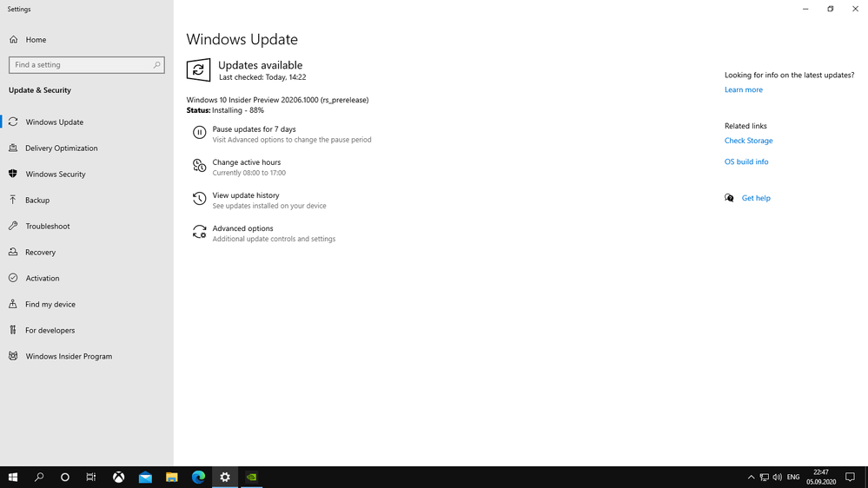Click the Last checked: Today, 14:22 text
The height and width of the screenshot is (488, 868).
point(262,77)
